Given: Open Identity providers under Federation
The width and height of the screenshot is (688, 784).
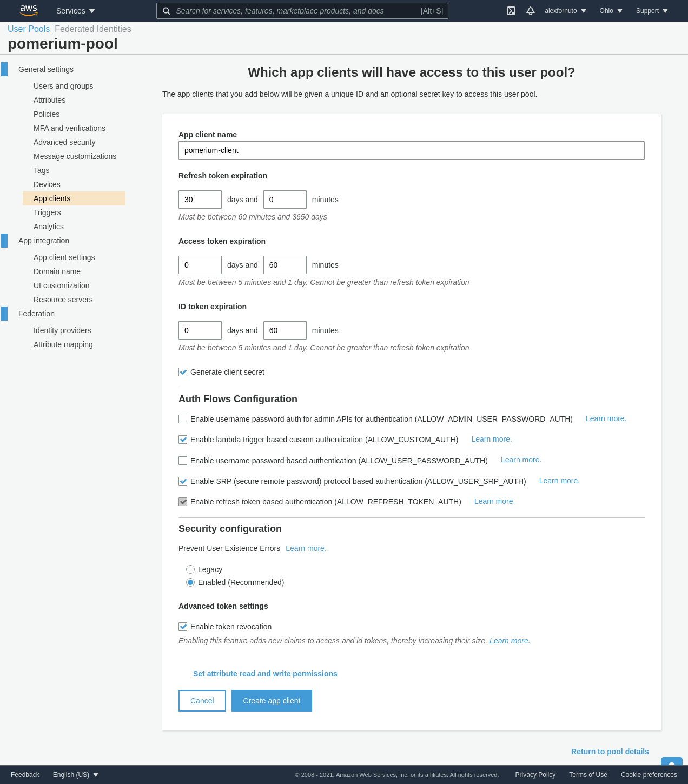Looking at the screenshot, I should 62,330.
